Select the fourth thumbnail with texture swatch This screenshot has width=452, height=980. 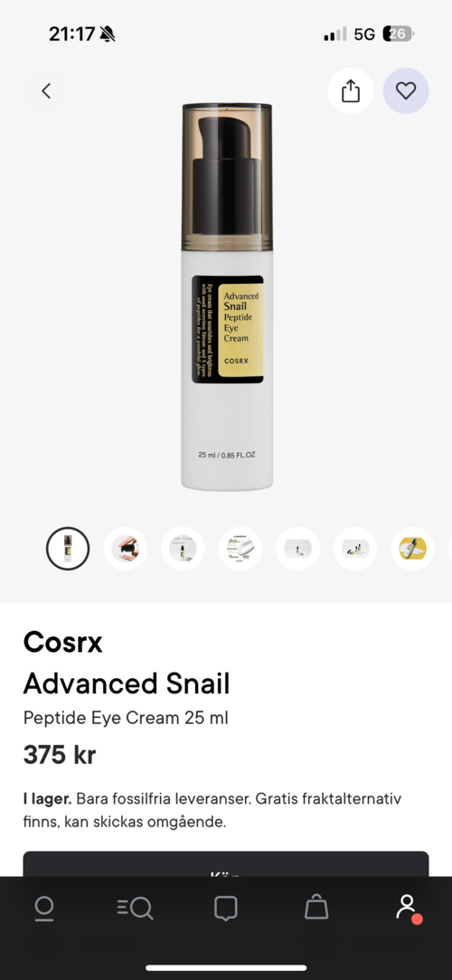(240, 549)
